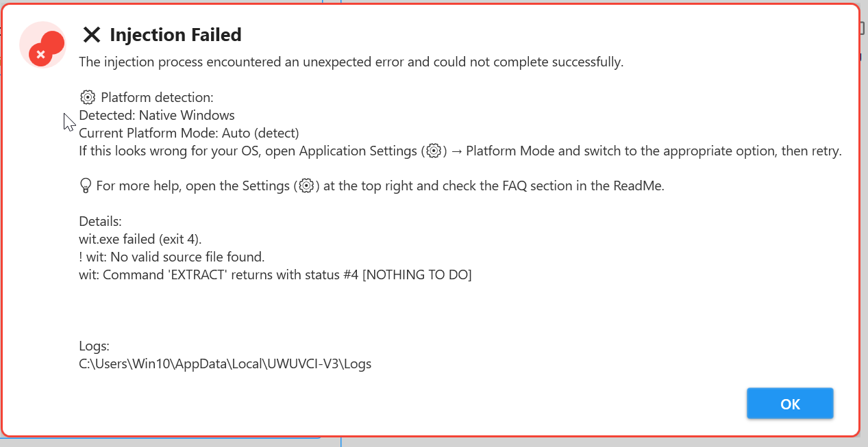This screenshot has height=447, width=868.
Task: Click the 'Current Platform Mode: Auto (detect)' text
Action: pos(189,133)
